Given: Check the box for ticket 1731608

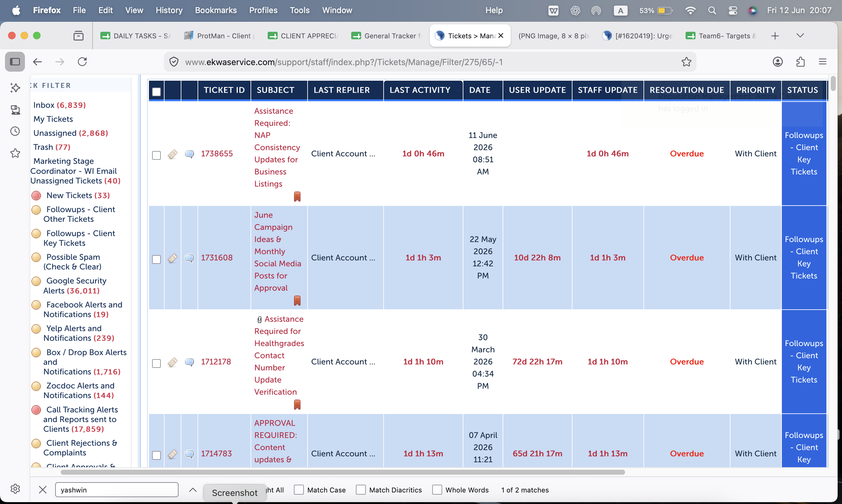Looking at the screenshot, I should click(x=156, y=259).
